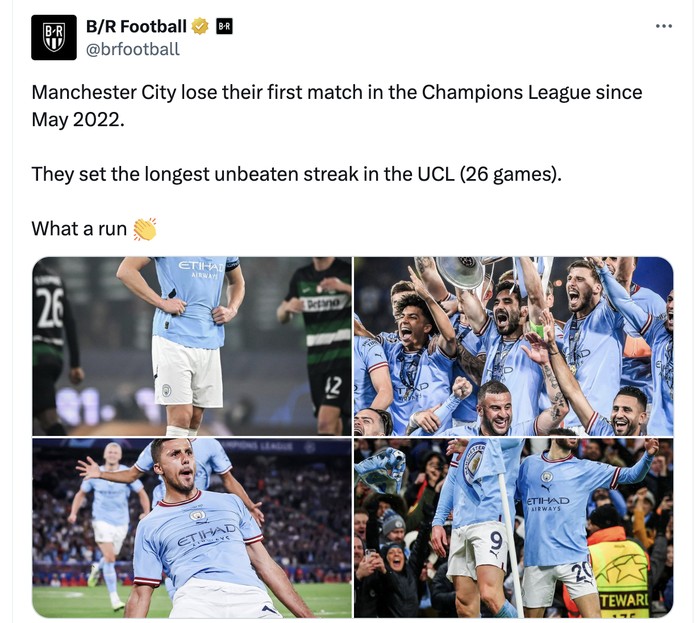Viewport: 700px width, 623px height.
Task: Open photo of player with hands on hips
Action: click(x=192, y=346)
